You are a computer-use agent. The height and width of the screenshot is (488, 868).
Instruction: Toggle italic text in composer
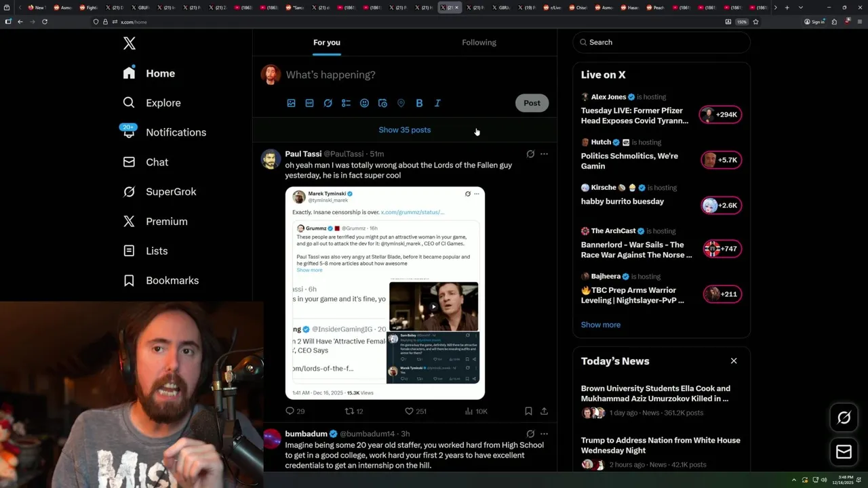point(437,103)
